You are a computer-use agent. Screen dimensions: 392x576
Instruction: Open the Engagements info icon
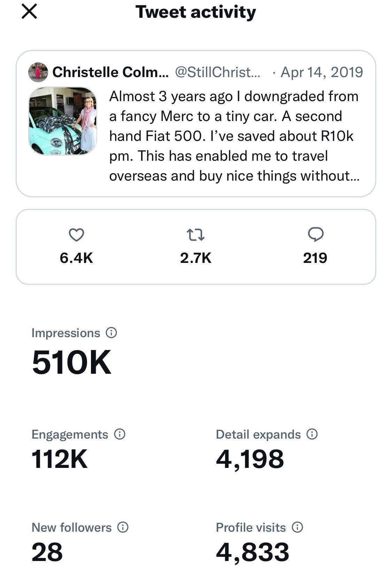(x=120, y=434)
